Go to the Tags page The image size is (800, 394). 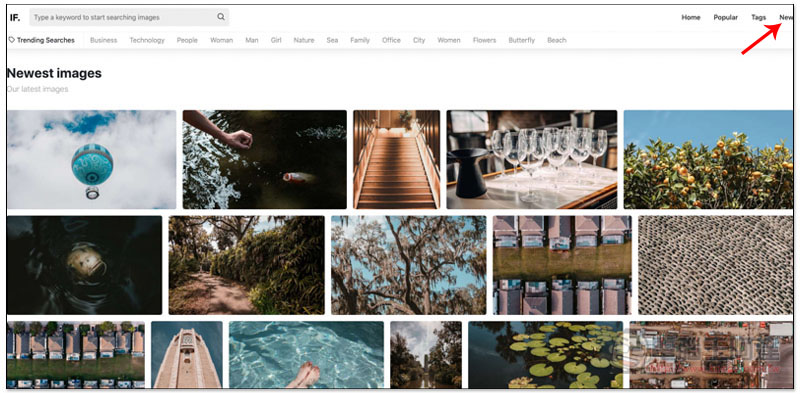pyautogui.click(x=759, y=17)
